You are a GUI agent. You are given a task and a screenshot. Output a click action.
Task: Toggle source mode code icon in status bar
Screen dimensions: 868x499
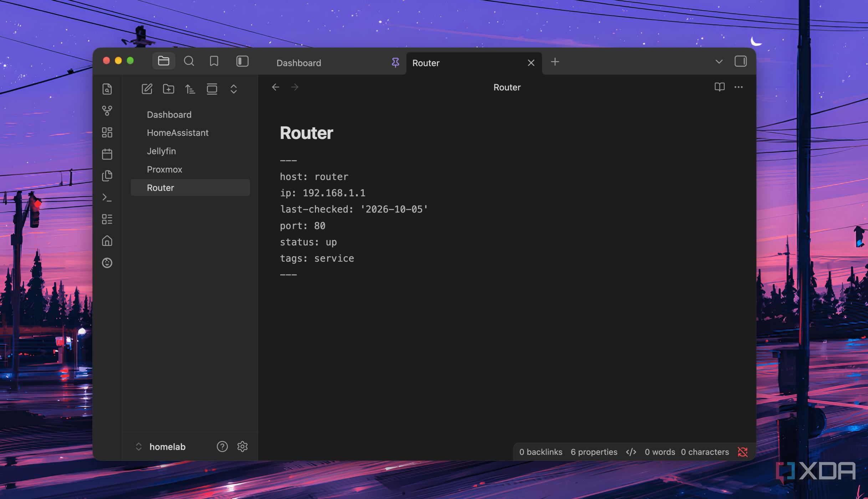click(631, 452)
